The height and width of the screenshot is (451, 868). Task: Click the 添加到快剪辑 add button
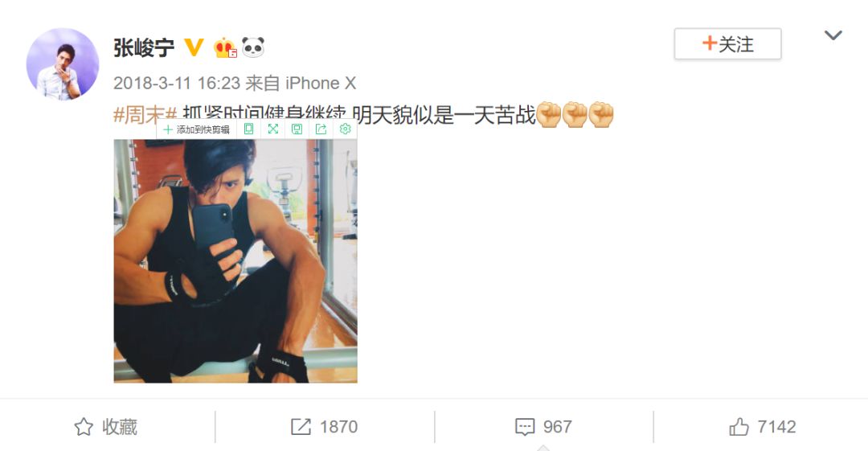pyautogui.click(x=197, y=129)
